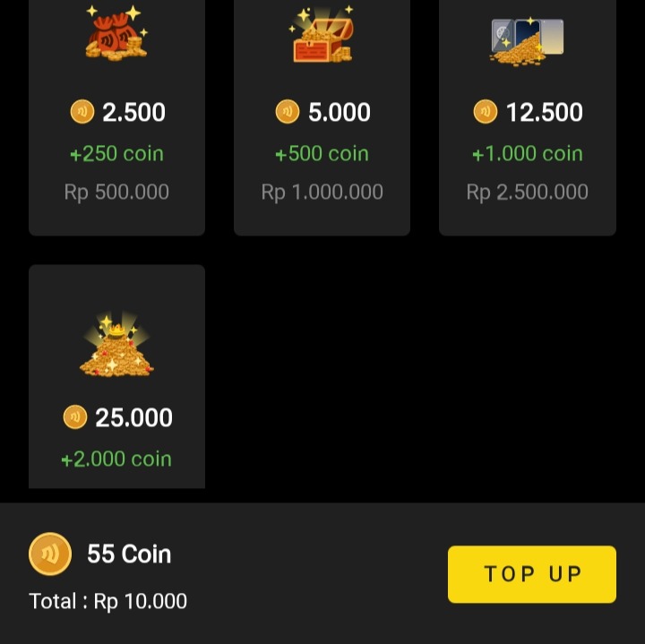The width and height of the screenshot is (645, 644).
Task: Tap the 55 Coin selection text
Action: coord(129,554)
